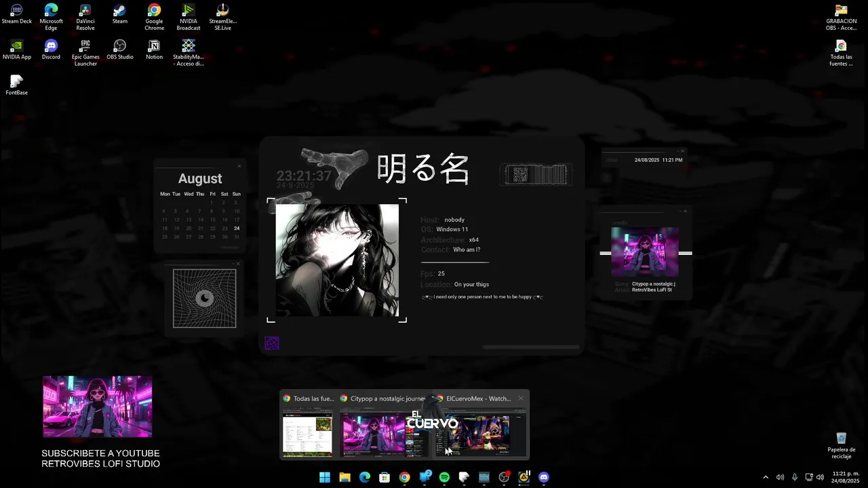Select the NVIDIA App desktop icon
The image size is (868, 488).
coord(16,49)
